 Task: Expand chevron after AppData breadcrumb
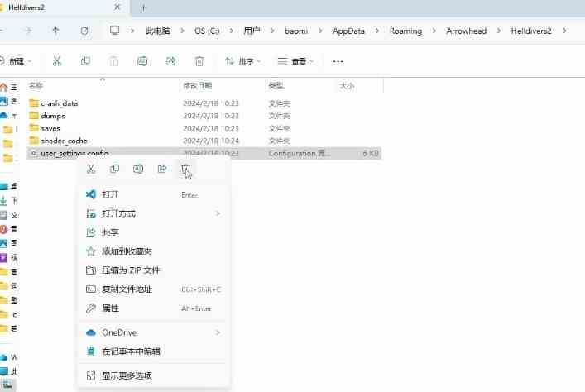[376, 31]
